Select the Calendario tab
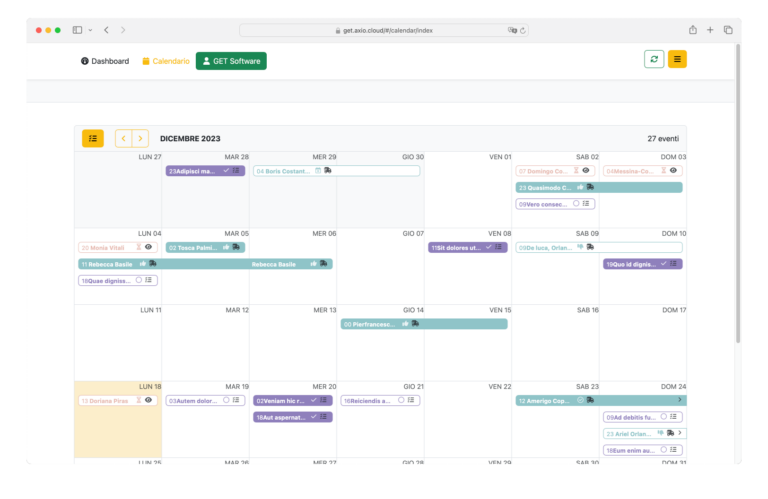This screenshot has width=768, height=499. pyautogui.click(x=166, y=61)
